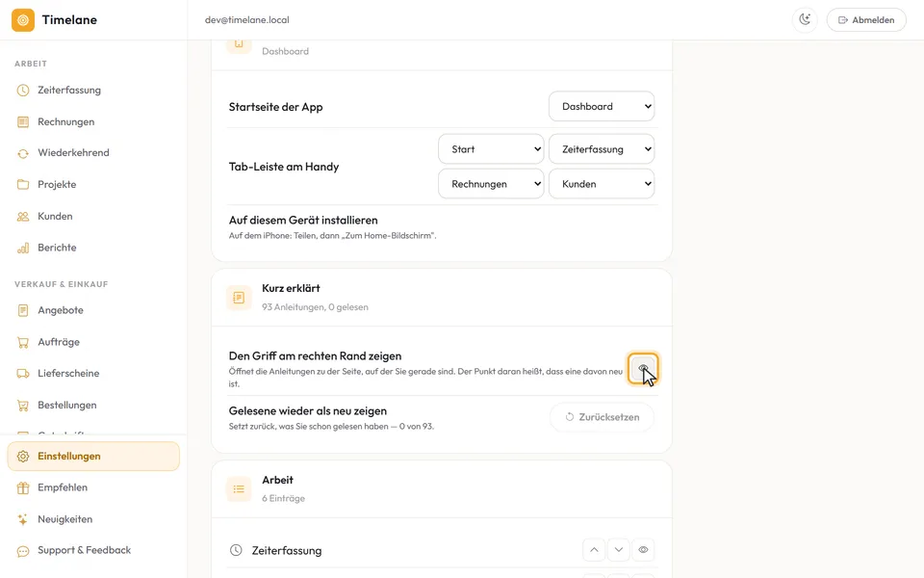Click the dev@timelane.local account text
The height and width of the screenshot is (578, 924).
pyautogui.click(x=247, y=20)
